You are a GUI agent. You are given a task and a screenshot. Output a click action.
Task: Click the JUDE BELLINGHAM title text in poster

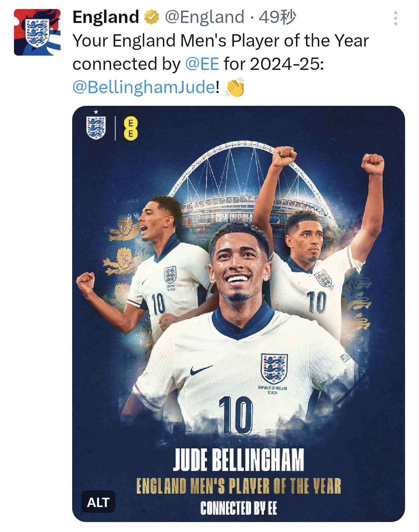238,459
